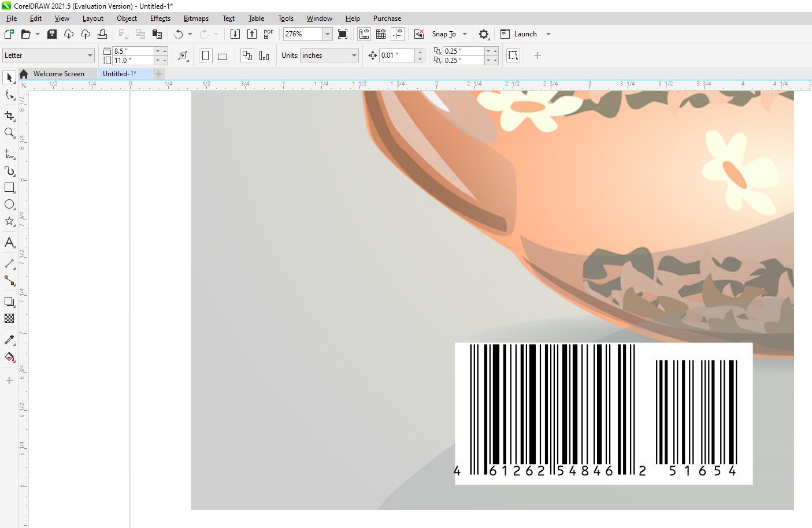Click the Snap To button
This screenshot has width=812, height=528.
[x=444, y=34]
